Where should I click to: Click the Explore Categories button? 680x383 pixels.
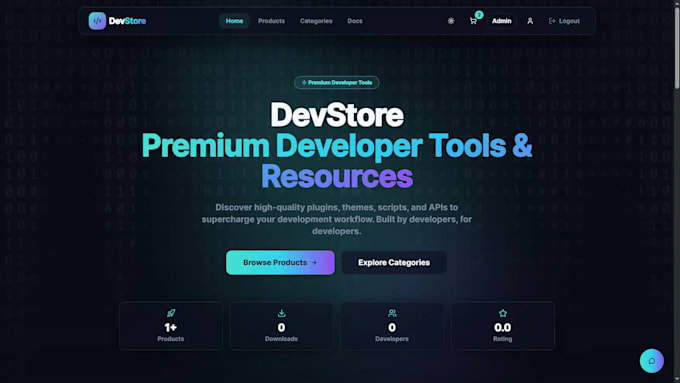[394, 262]
